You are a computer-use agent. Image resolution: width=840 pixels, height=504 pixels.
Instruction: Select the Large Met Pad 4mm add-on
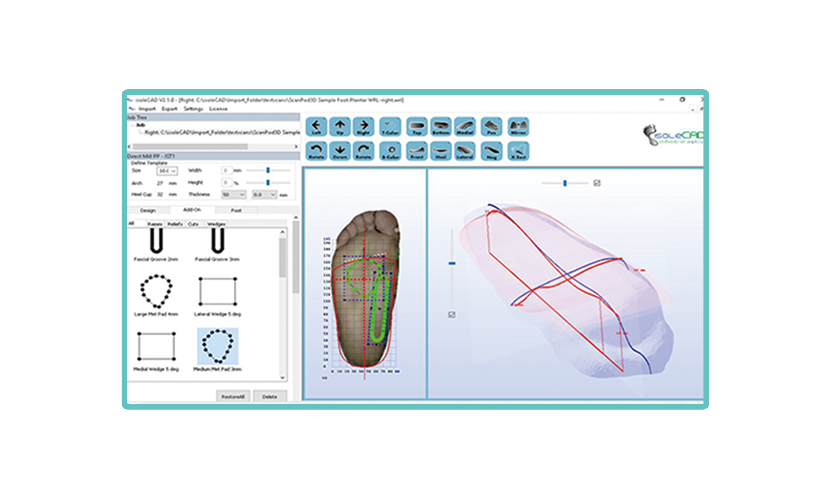(x=156, y=291)
